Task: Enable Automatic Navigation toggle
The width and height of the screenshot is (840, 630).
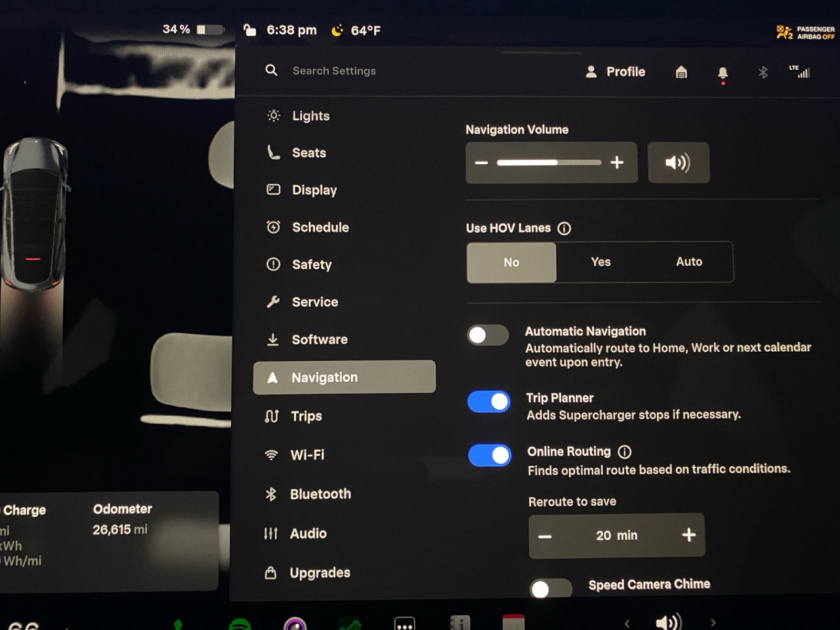Action: point(488,335)
